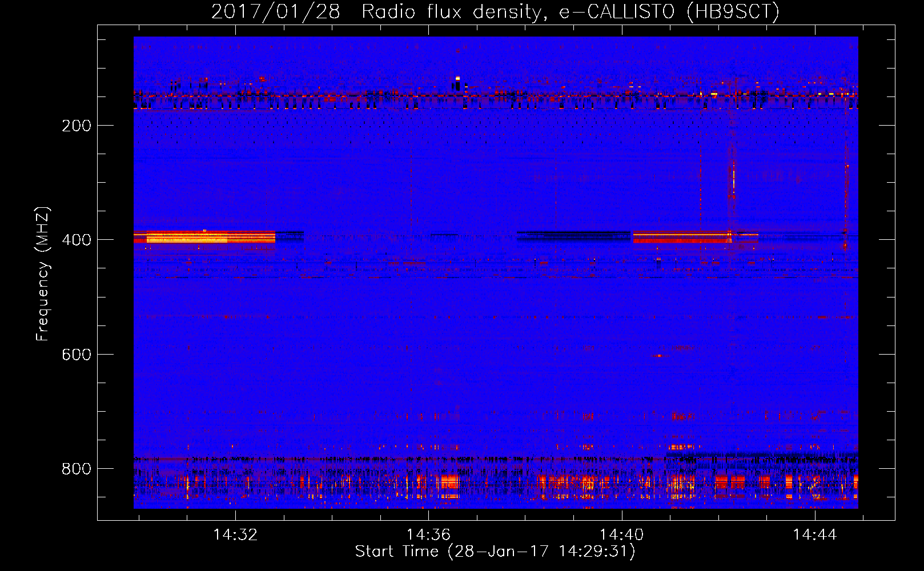924x571 pixels.
Task: Click the 800 frequency tick label
Action: (77, 469)
